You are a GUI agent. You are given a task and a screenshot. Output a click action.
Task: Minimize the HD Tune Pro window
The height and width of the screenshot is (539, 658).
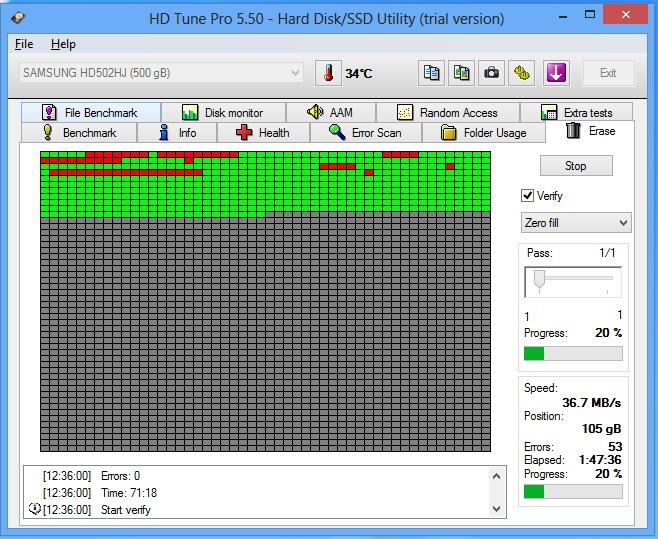563,16
